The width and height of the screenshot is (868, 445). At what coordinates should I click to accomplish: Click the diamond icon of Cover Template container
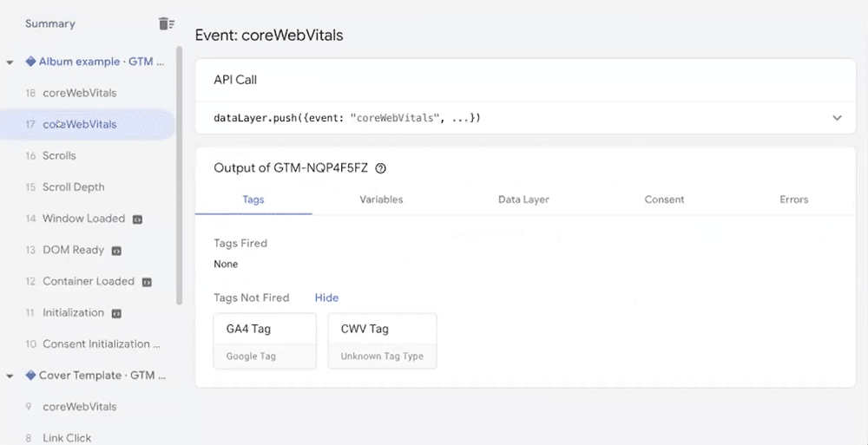click(x=31, y=376)
